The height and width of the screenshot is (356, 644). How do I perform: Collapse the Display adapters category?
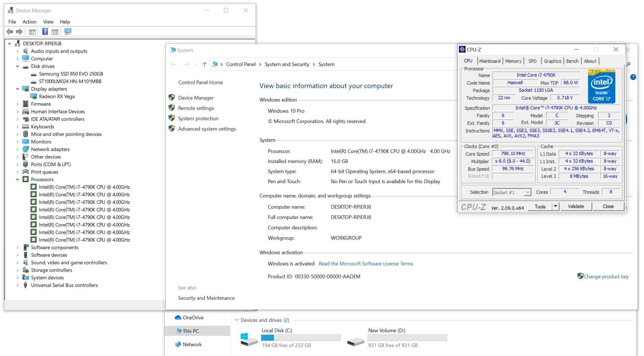point(17,89)
